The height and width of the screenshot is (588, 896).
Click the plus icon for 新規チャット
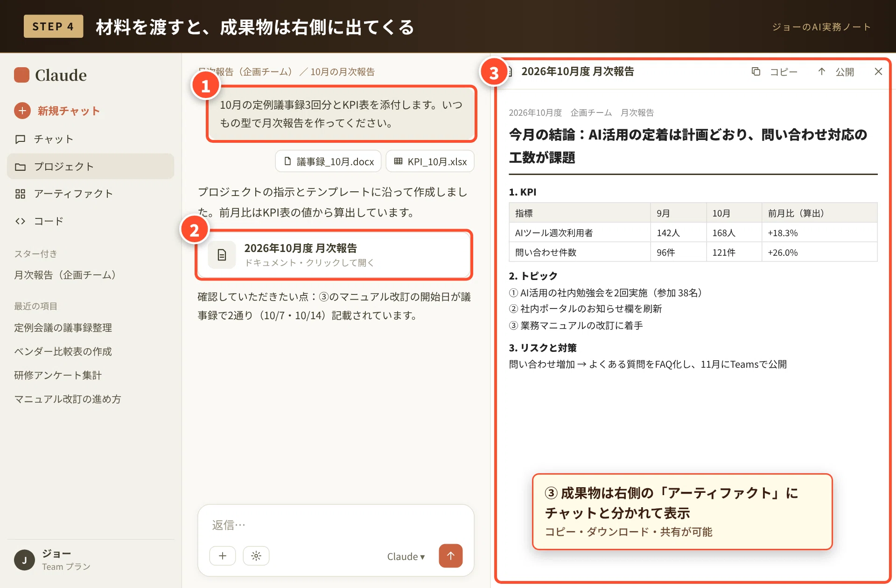click(22, 111)
